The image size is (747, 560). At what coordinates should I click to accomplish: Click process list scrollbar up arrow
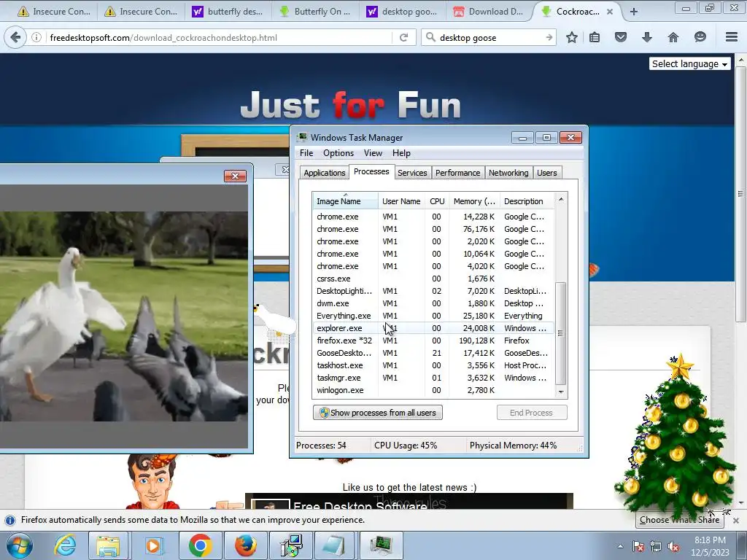(x=561, y=199)
